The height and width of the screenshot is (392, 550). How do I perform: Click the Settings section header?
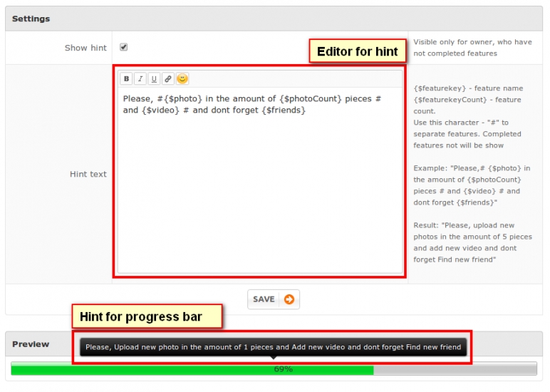click(x=31, y=19)
